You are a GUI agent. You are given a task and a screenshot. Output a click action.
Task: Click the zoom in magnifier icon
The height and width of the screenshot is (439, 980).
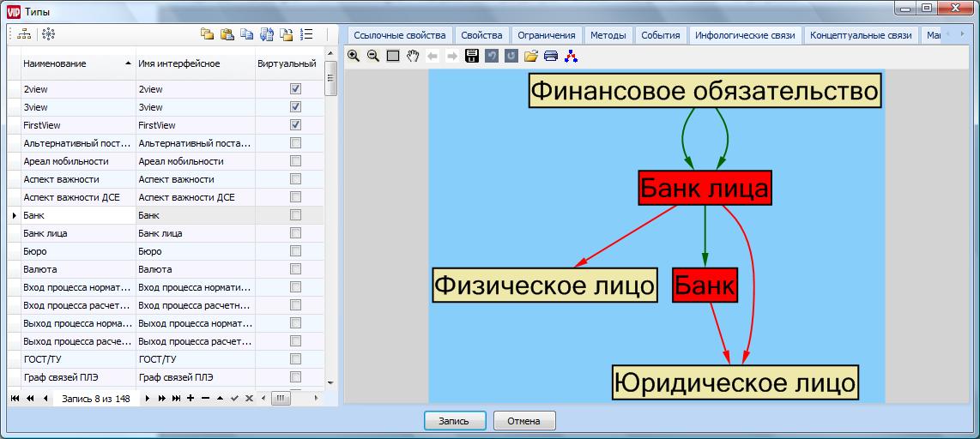pos(354,57)
